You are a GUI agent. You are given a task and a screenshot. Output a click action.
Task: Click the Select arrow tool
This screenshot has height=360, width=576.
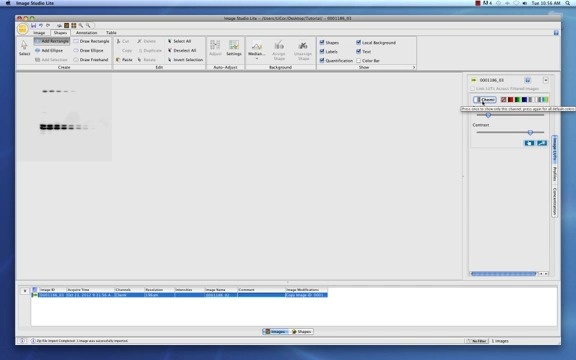coord(24,48)
